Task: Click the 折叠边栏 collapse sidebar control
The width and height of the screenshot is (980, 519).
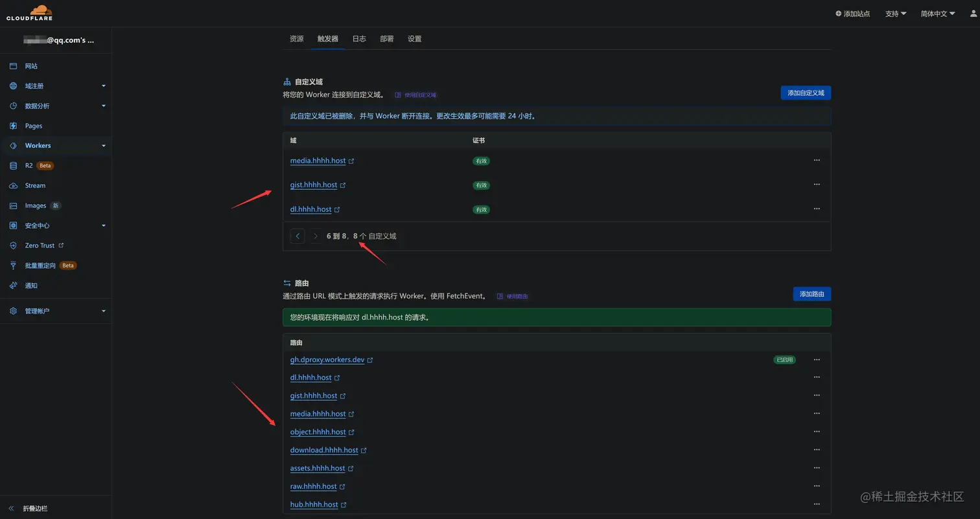Action: [28, 509]
